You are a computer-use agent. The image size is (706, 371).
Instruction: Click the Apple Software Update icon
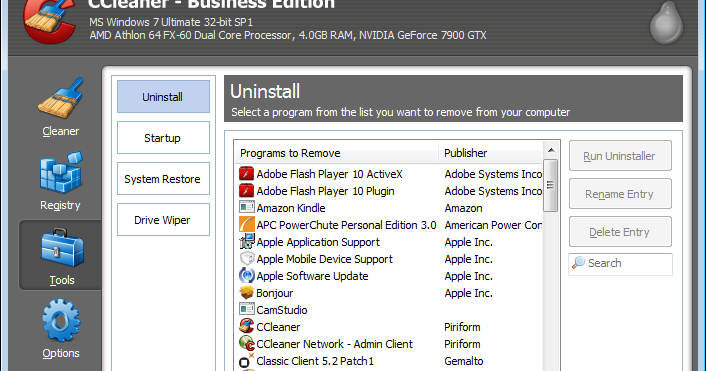coord(246,275)
